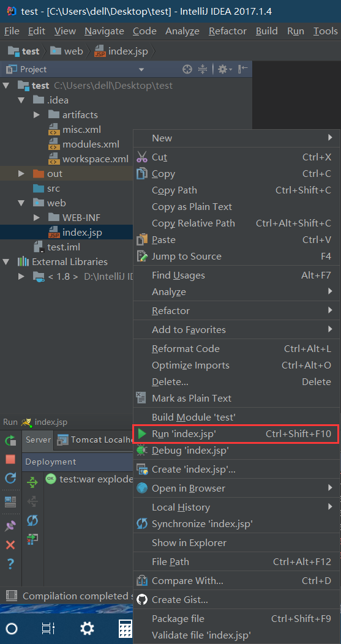Select Run 'index.jsp' in context menu
341x644 pixels.
coord(236,433)
